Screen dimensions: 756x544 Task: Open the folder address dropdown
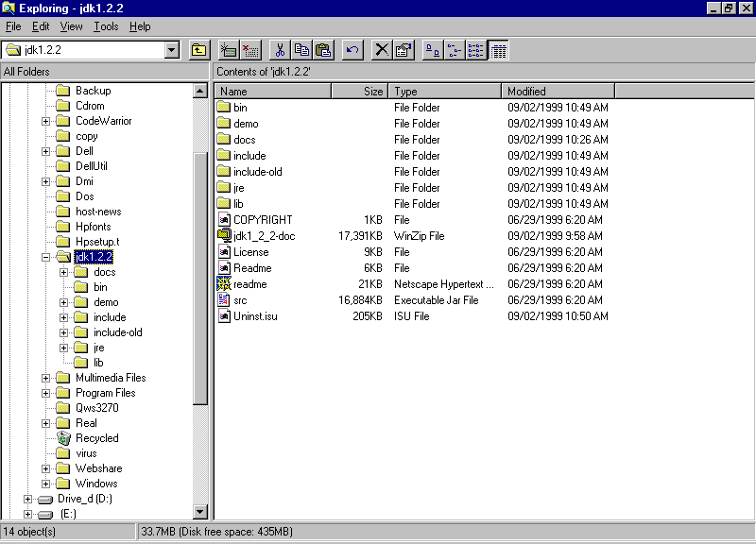(x=172, y=49)
